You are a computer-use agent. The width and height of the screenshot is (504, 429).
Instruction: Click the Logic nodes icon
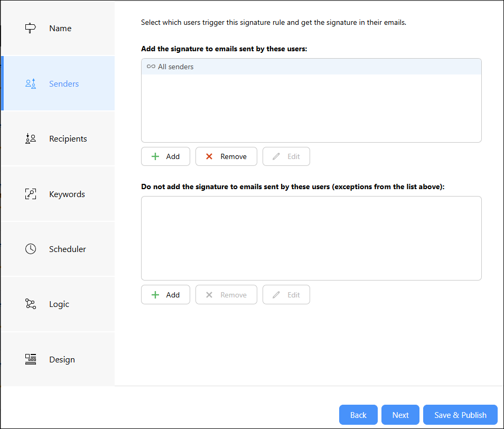[31, 304]
